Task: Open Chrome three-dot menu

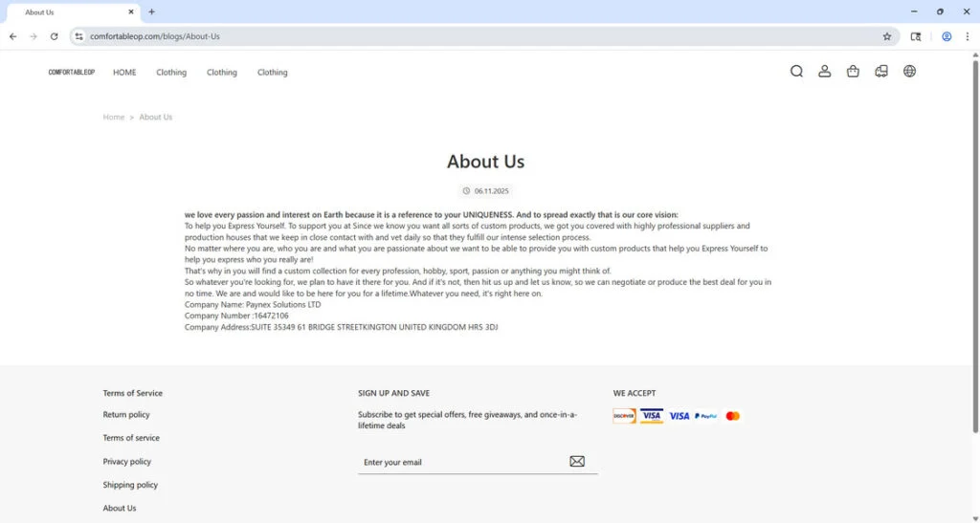Action: tap(968, 37)
